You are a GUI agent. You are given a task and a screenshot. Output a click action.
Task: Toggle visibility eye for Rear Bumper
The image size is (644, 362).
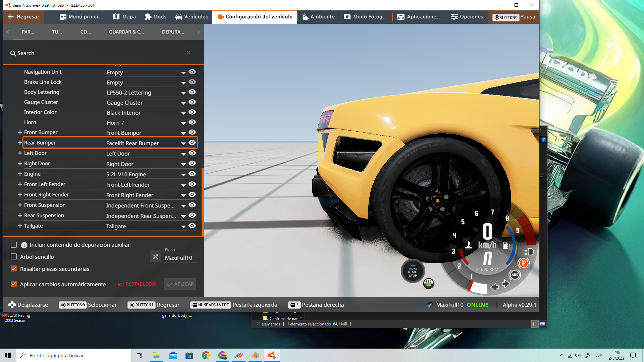pos(192,142)
